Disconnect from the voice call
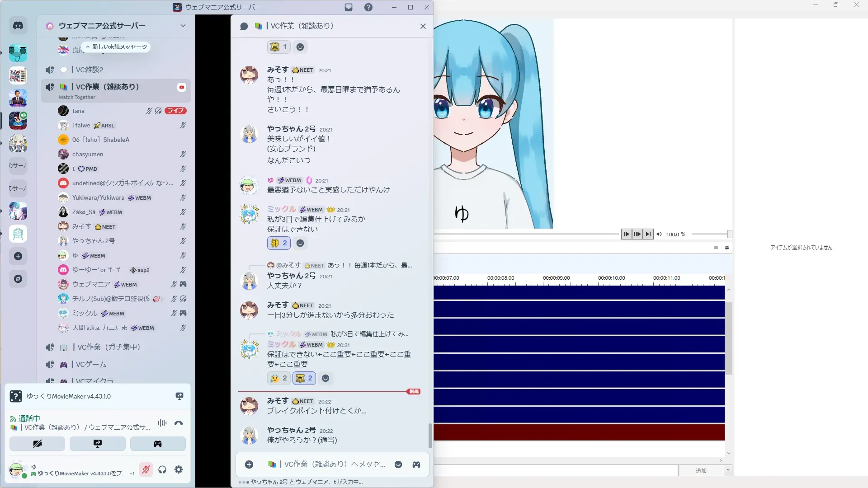The image size is (868, 488). (179, 423)
